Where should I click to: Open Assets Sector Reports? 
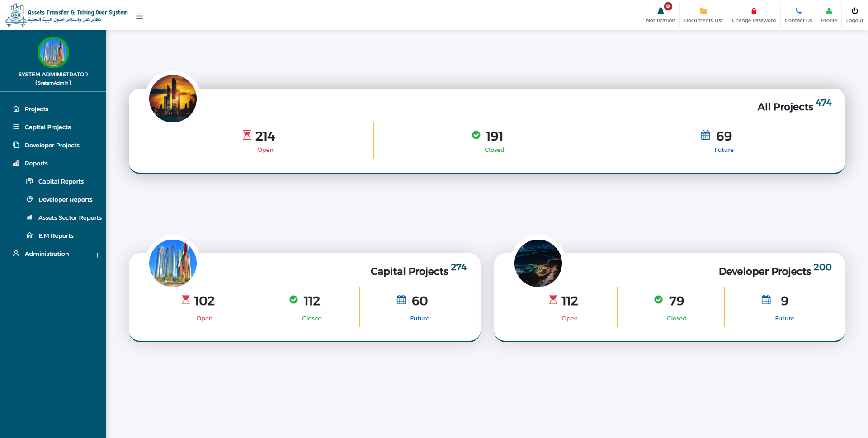(x=70, y=217)
